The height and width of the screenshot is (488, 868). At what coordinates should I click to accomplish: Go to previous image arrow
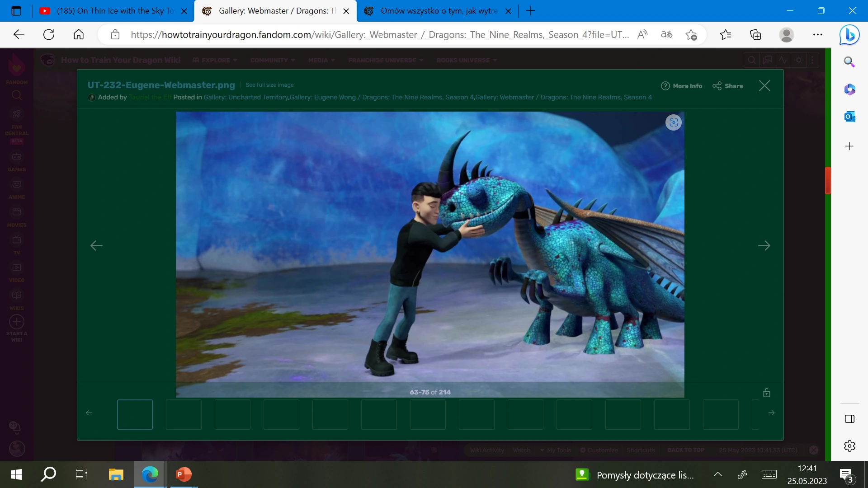(96, 246)
